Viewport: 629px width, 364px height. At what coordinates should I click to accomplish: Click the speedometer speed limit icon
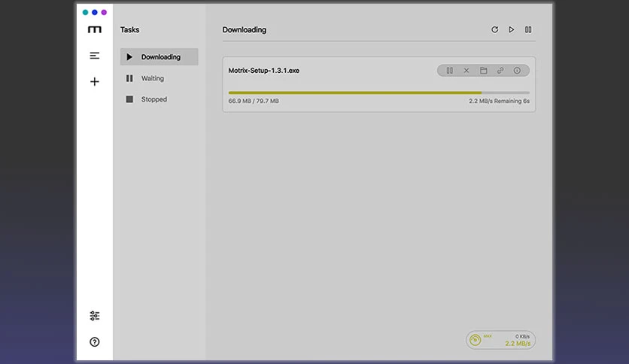coord(475,340)
